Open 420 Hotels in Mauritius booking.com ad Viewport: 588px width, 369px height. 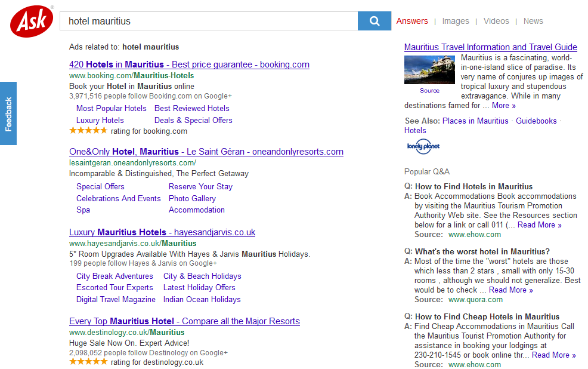coord(190,64)
